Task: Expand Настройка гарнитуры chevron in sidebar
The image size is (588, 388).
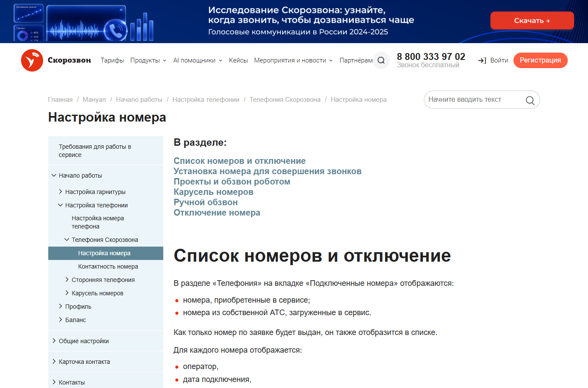Action: click(x=60, y=192)
